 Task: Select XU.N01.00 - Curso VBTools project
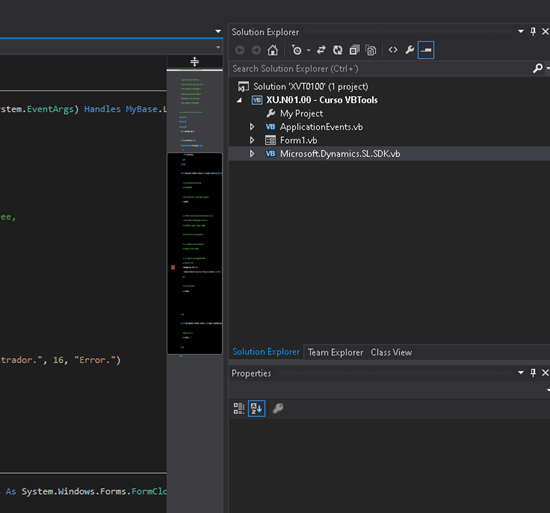322,100
